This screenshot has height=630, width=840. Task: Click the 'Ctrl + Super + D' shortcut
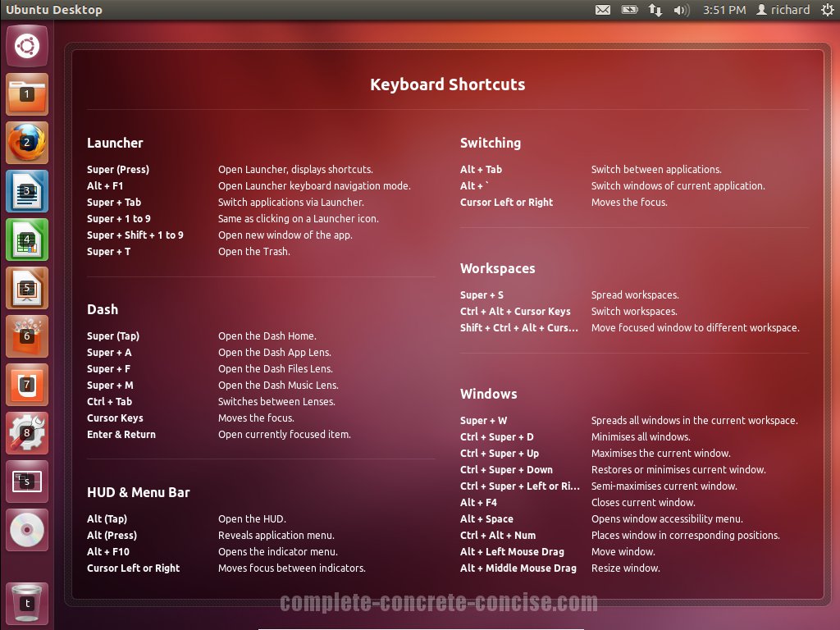pyautogui.click(x=496, y=437)
